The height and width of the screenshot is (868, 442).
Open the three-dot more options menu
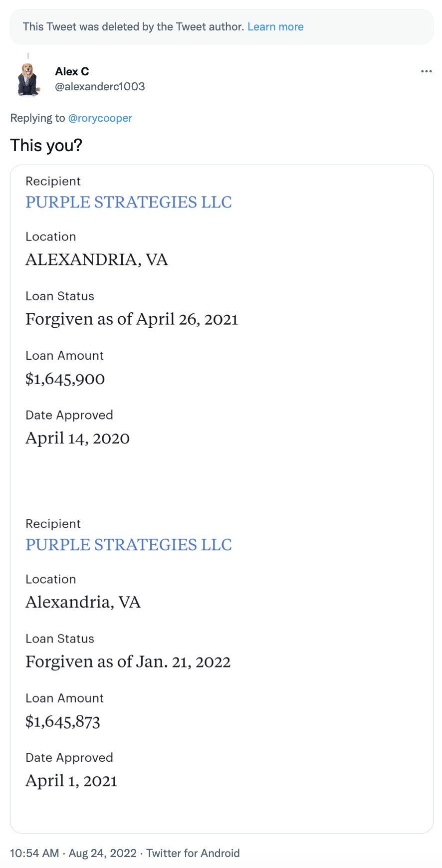426,71
